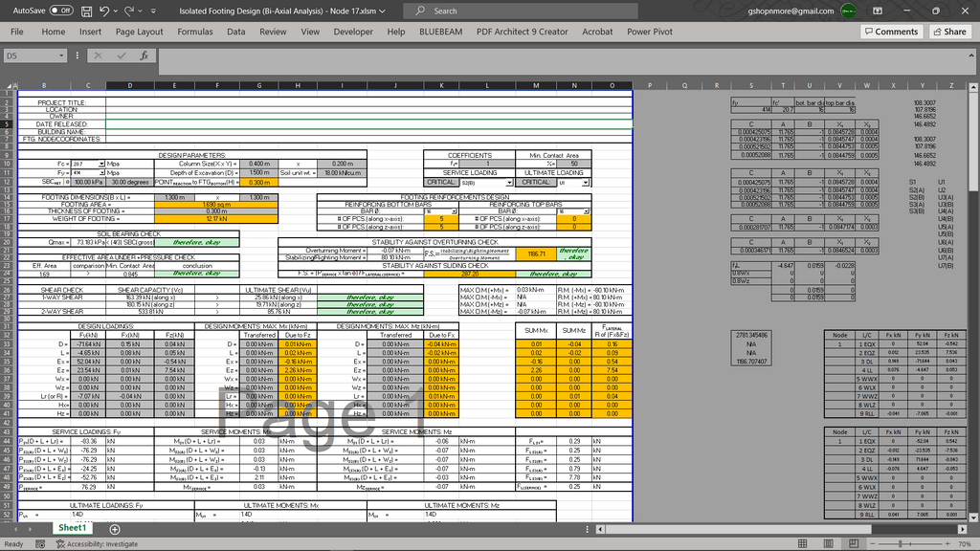
Task: Click the horizontal scroll left arrow
Action: (600, 529)
